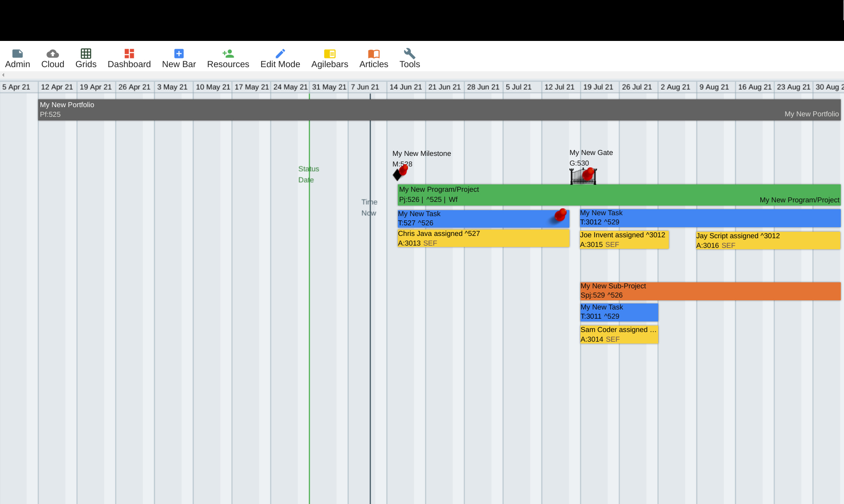844x504 pixels.
Task: Open the Dashboard icon
Action: 129,54
